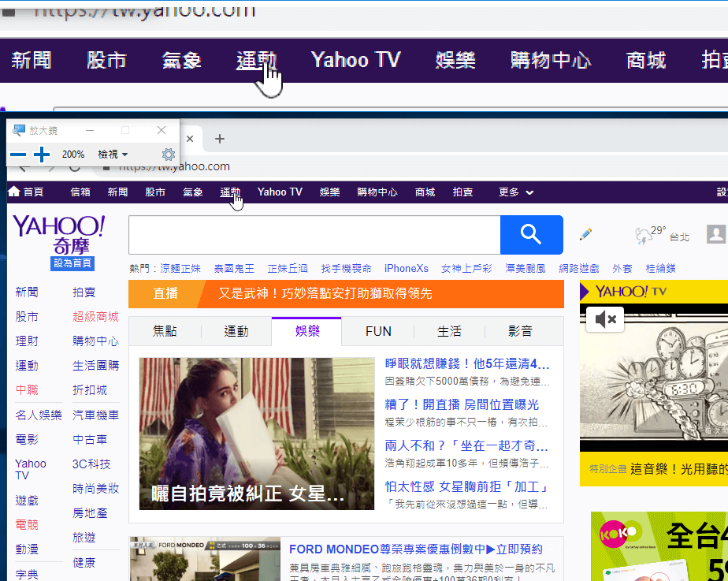728x581 pixels.
Task: Click the Ford Mondeo ad thumbnail
Action: click(205, 560)
